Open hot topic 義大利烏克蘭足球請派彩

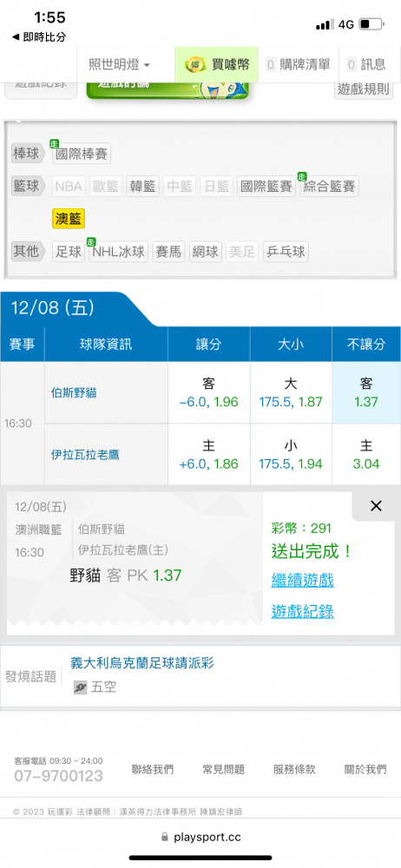[142, 662]
